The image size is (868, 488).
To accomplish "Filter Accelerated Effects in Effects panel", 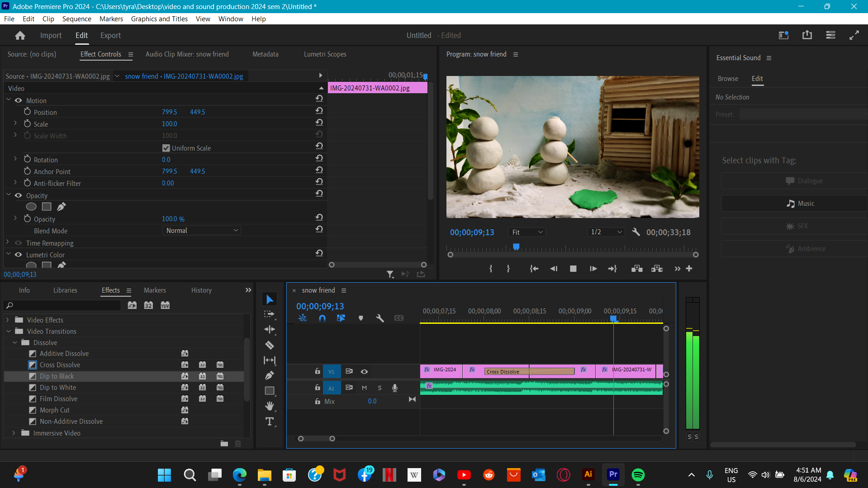I will tap(132, 305).
